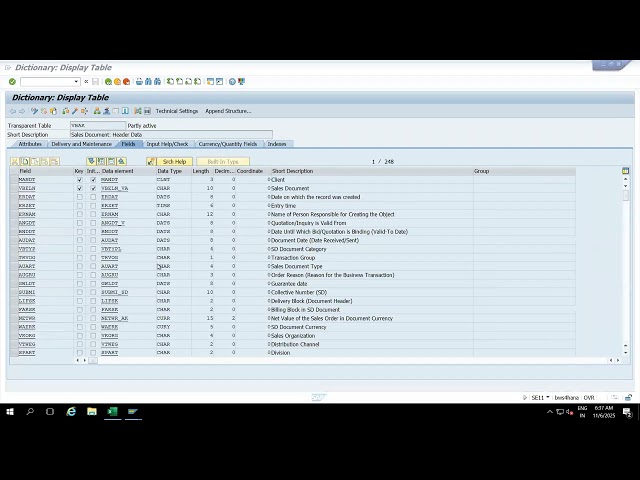Open the VBELN_VA data element link
Viewport: 640px width, 480px height.
[x=115, y=189]
